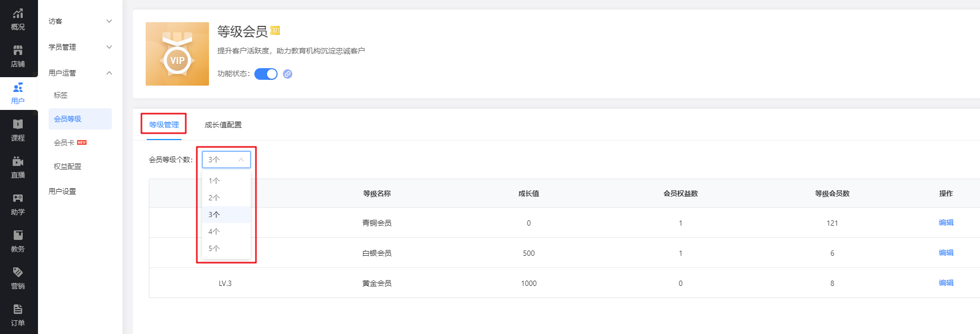Expand the 学员管理 menu section
980x334 pixels.
(80, 47)
